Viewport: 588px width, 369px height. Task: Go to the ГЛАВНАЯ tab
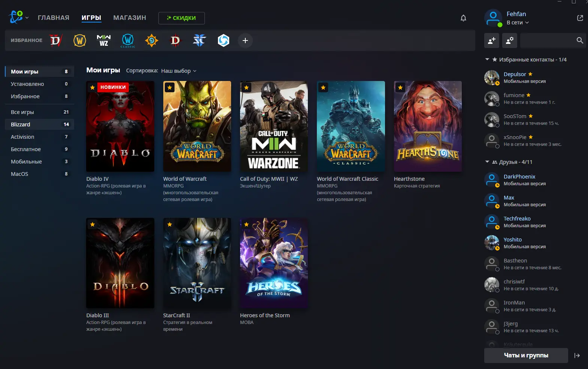point(54,18)
